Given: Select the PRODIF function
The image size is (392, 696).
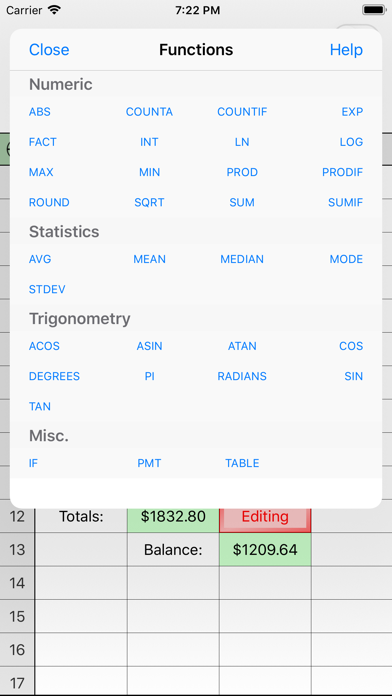Looking at the screenshot, I should coord(342,172).
